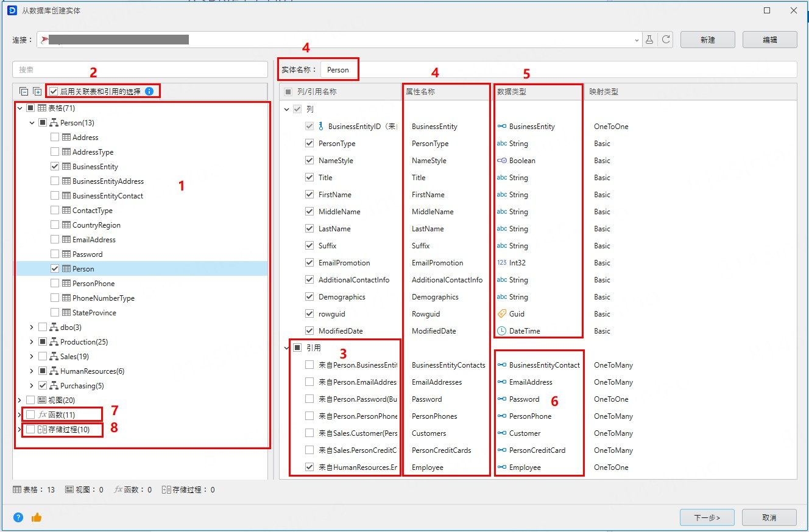Click the 新建 new connection button
Screen dimensions: 809x532
707,40
